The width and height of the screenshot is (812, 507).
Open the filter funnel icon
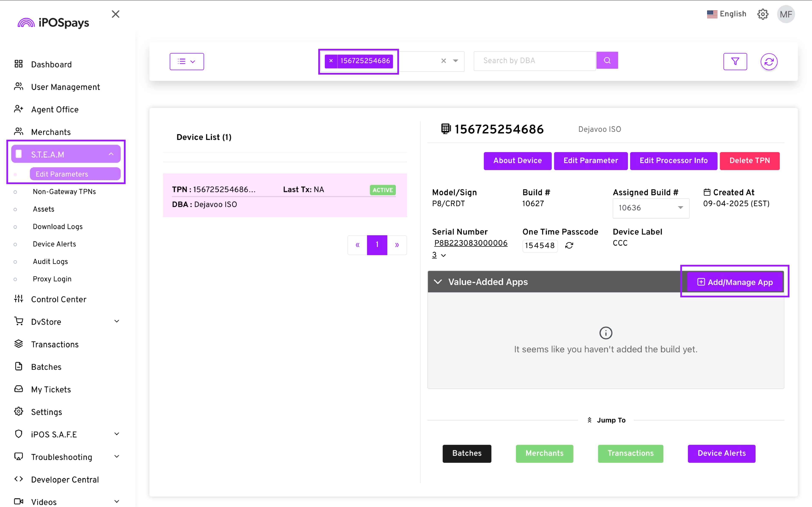point(735,61)
